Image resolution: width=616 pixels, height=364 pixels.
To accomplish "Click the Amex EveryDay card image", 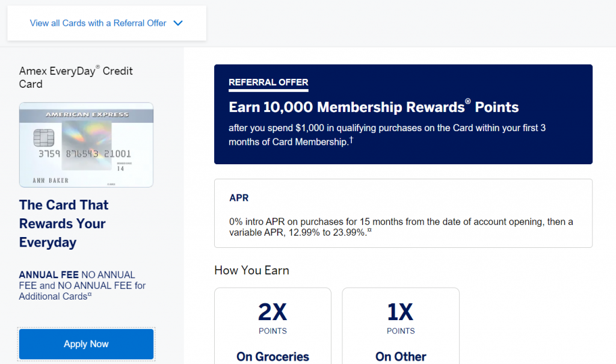I will (x=87, y=144).
